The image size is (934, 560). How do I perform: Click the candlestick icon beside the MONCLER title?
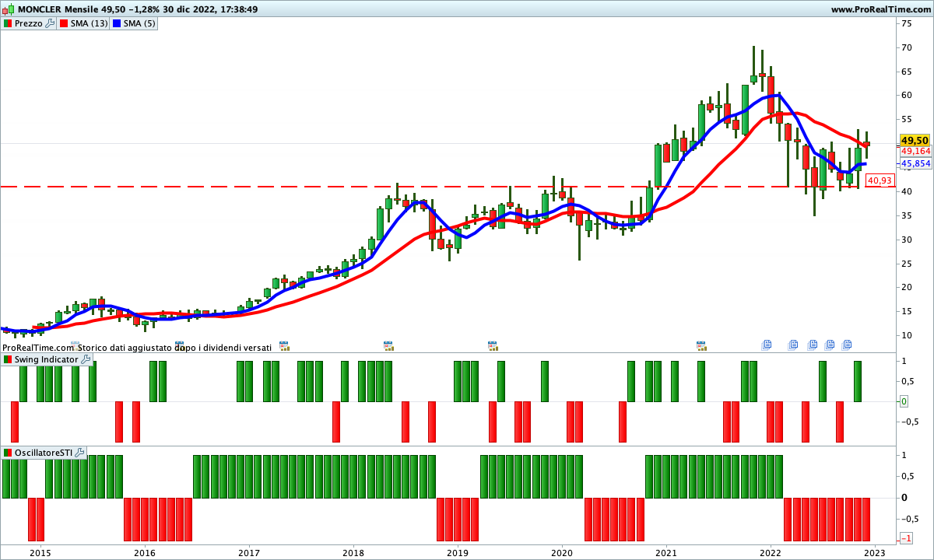pos(8,9)
